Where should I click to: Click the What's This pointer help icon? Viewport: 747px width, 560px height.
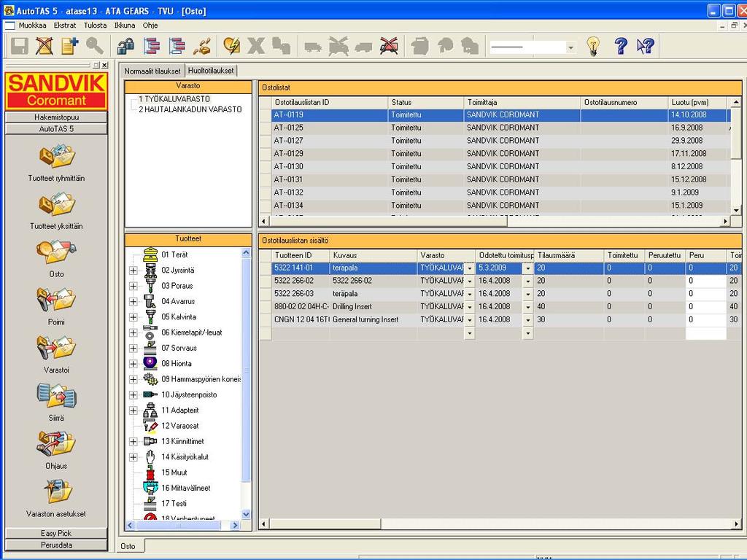click(646, 46)
